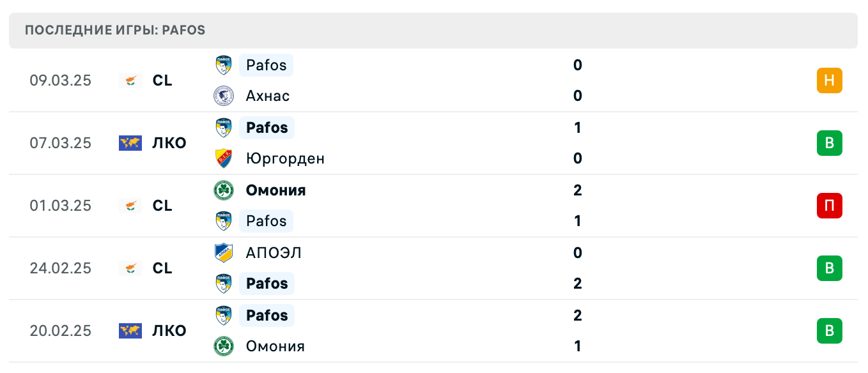Click the CL competition label on 01.03.25

click(162, 206)
